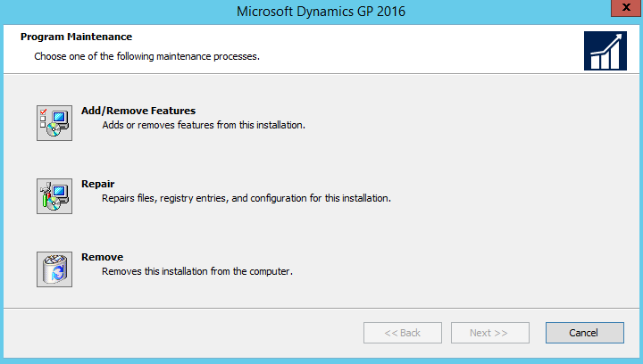Click empty white header space beside the logo
643x364 pixels.
point(429,49)
